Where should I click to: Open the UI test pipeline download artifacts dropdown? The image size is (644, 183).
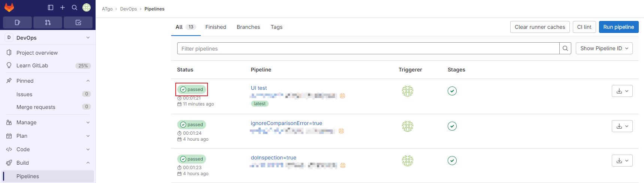coord(622,91)
